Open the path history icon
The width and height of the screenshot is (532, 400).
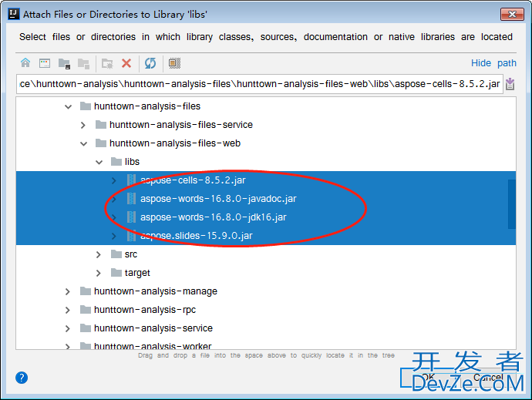click(x=510, y=84)
